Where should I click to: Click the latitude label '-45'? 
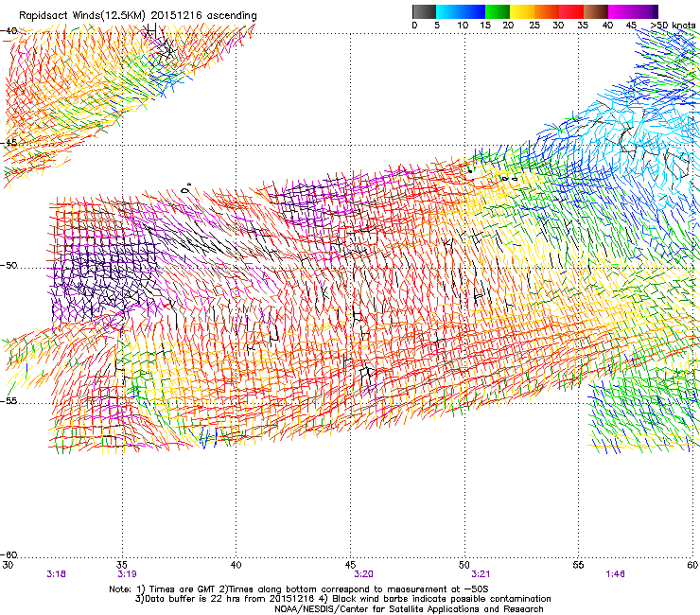pos(9,143)
